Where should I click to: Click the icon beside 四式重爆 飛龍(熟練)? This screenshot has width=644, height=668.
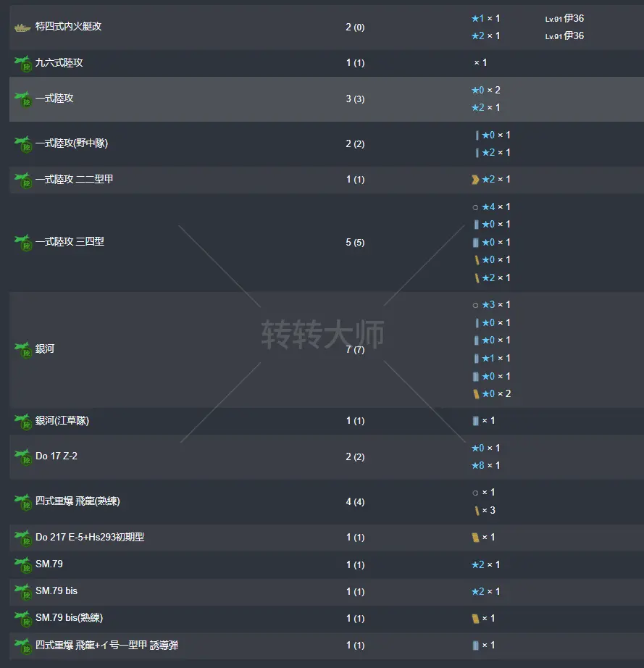coord(22,502)
